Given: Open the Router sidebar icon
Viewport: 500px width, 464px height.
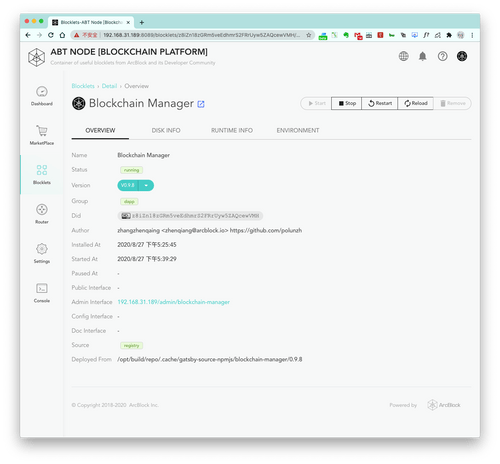Looking at the screenshot, I should pyautogui.click(x=42, y=209).
